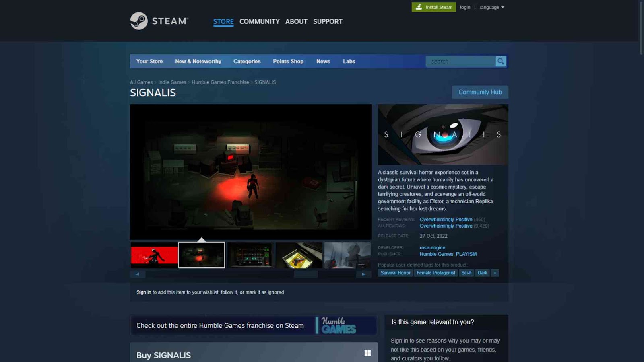The height and width of the screenshot is (362, 644).
Task: Select the inventory screen thumbnail
Action: [250, 255]
